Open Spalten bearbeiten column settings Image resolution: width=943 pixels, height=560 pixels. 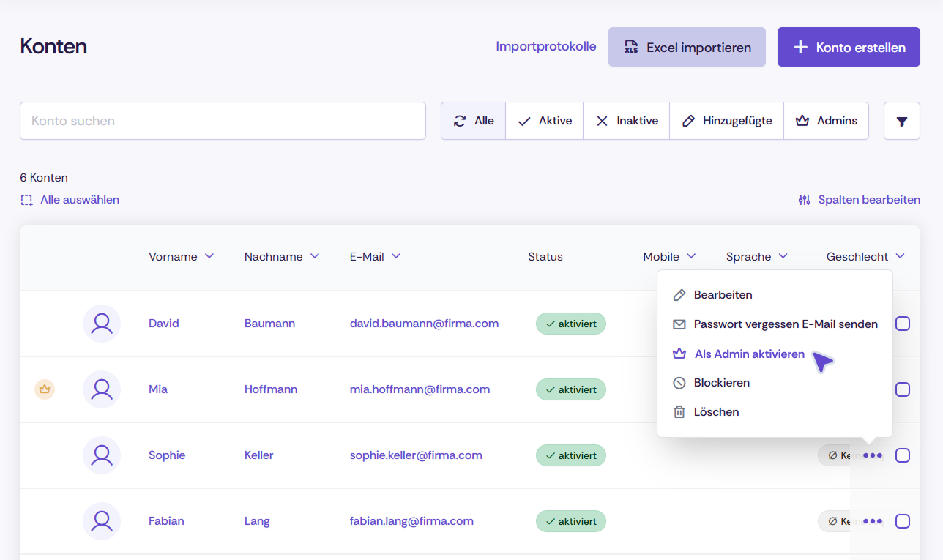[x=859, y=200]
